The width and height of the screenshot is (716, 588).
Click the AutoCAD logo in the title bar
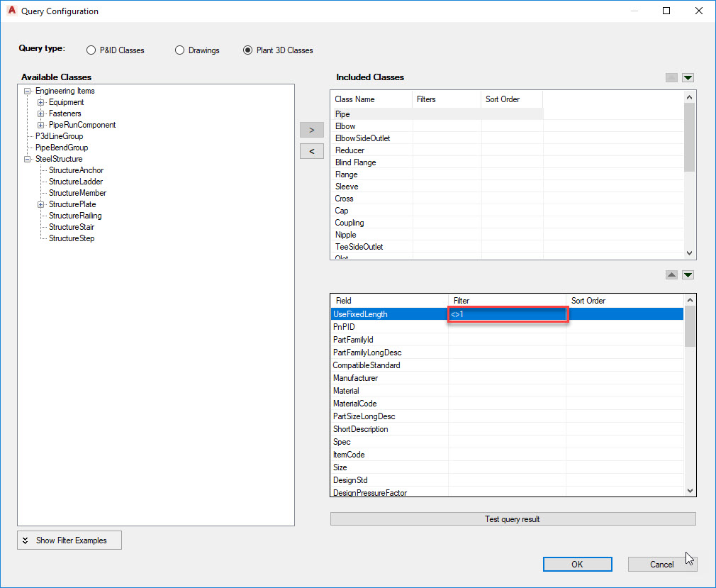click(x=10, y=11)
